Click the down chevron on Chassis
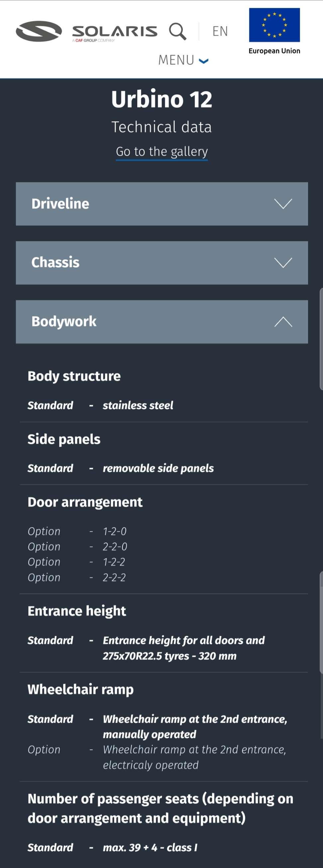323x868 pixels. point(283,262)
